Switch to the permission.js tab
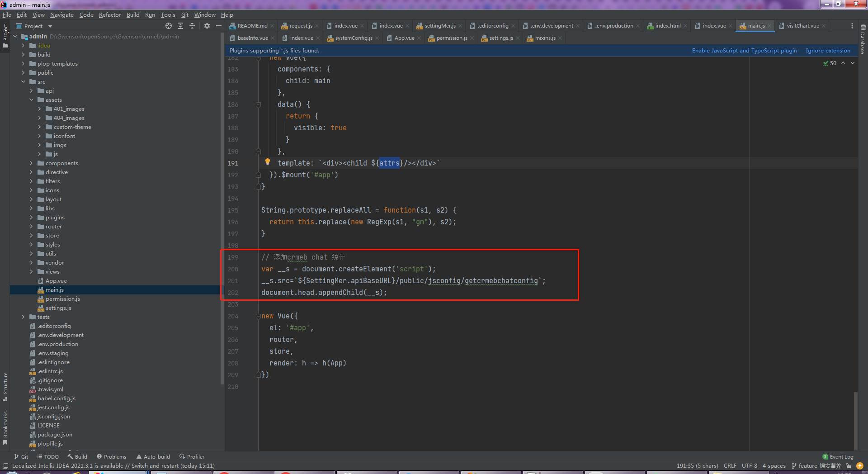Screen dimensions: 868x474 (x=452, y=38)
